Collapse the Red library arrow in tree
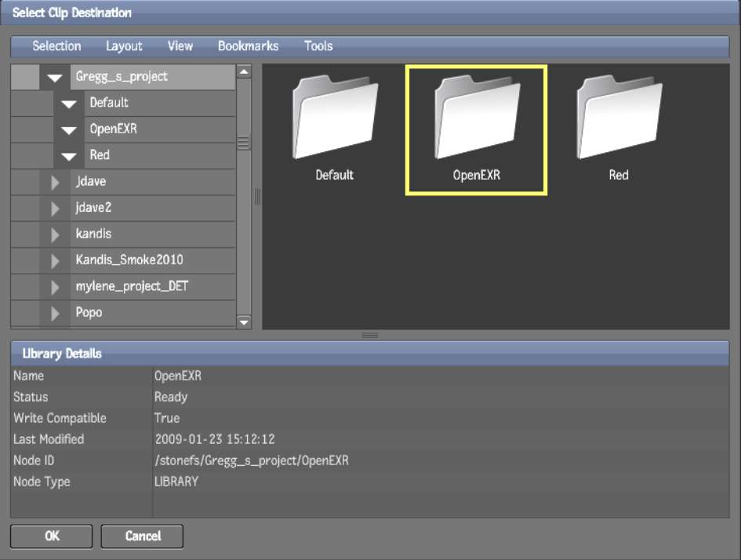741x560 pixels. pos(69,156)
